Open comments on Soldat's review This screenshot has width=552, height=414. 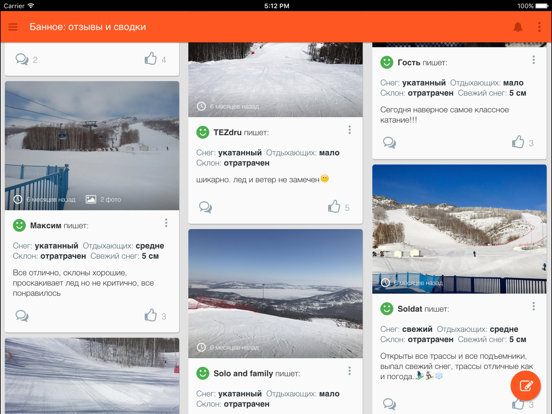click(389, 404)
